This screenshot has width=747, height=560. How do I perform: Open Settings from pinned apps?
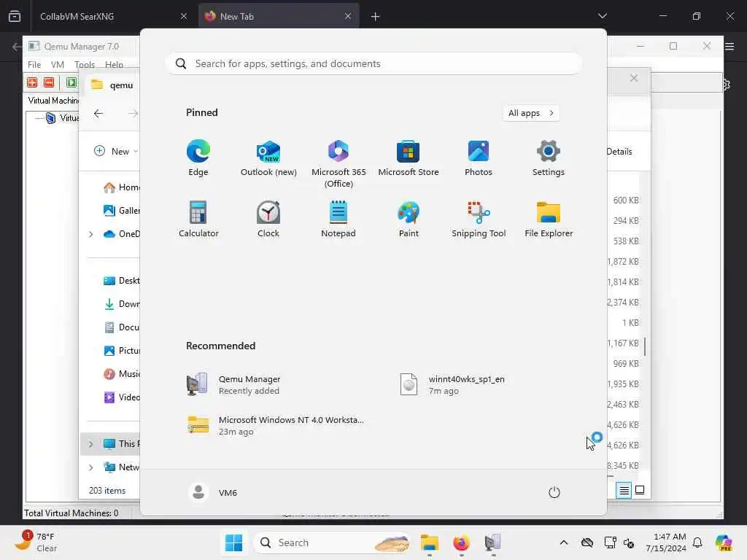[549, 158]
